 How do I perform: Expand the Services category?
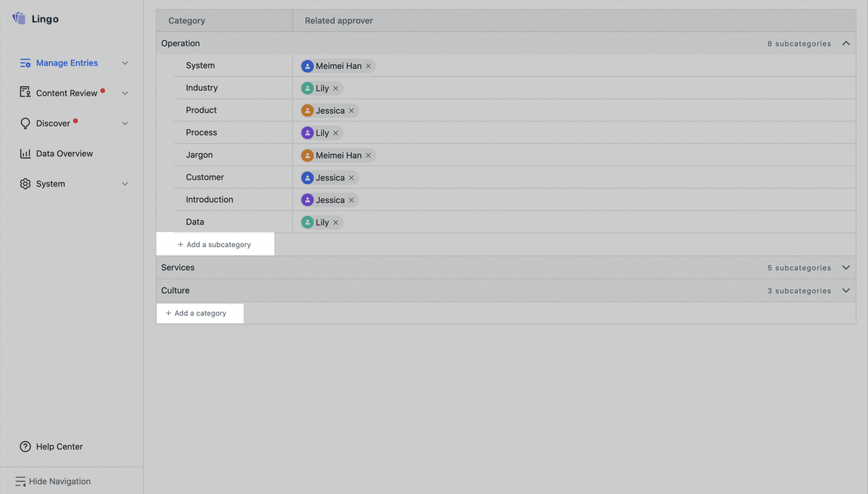pos(846,267)
